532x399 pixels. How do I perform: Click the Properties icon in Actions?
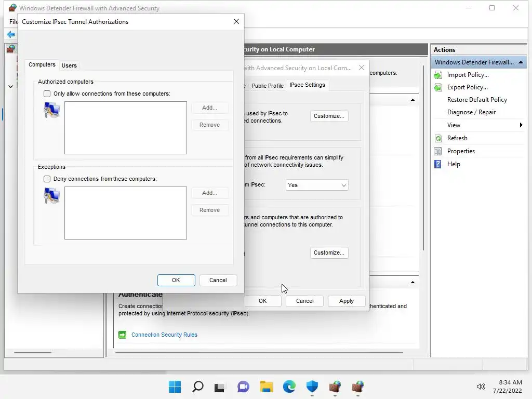pyautogui.click(x=438, y=151)
